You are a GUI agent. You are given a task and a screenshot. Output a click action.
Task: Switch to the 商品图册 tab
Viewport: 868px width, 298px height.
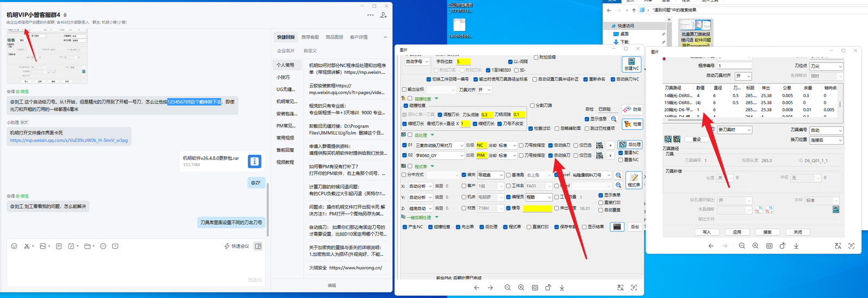coord(334,37)
